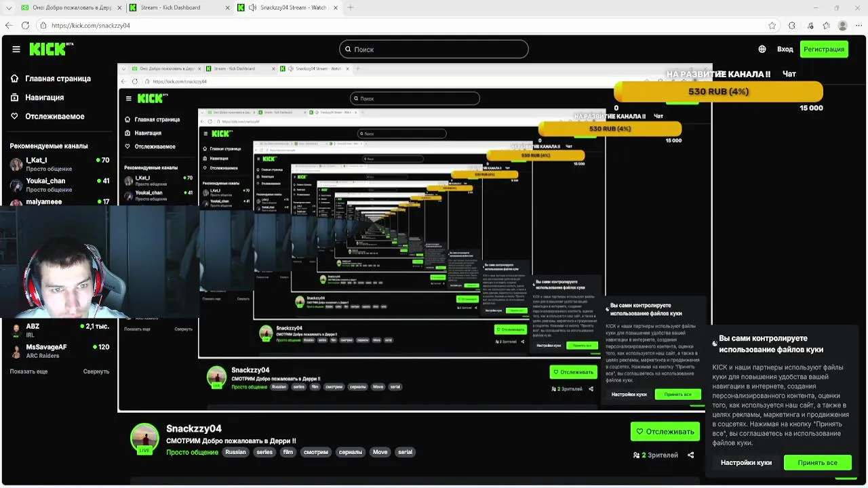Click the MsSavageAF channel avatar
The width and height of the screenshot is (868, 488).
pos(16,351)
